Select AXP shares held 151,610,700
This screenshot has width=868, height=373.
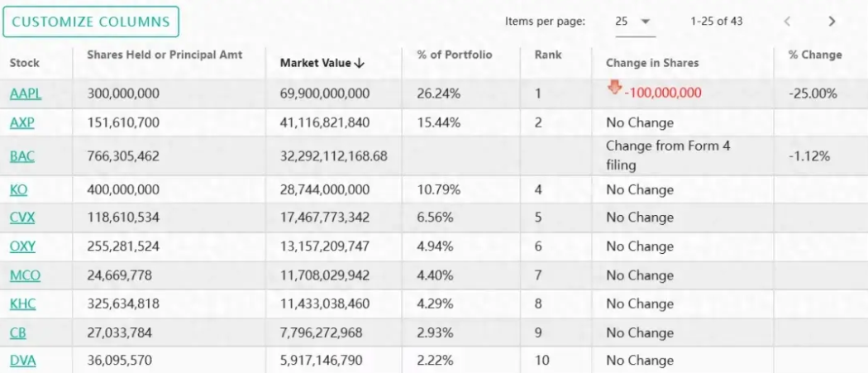[x=123, y=122]
